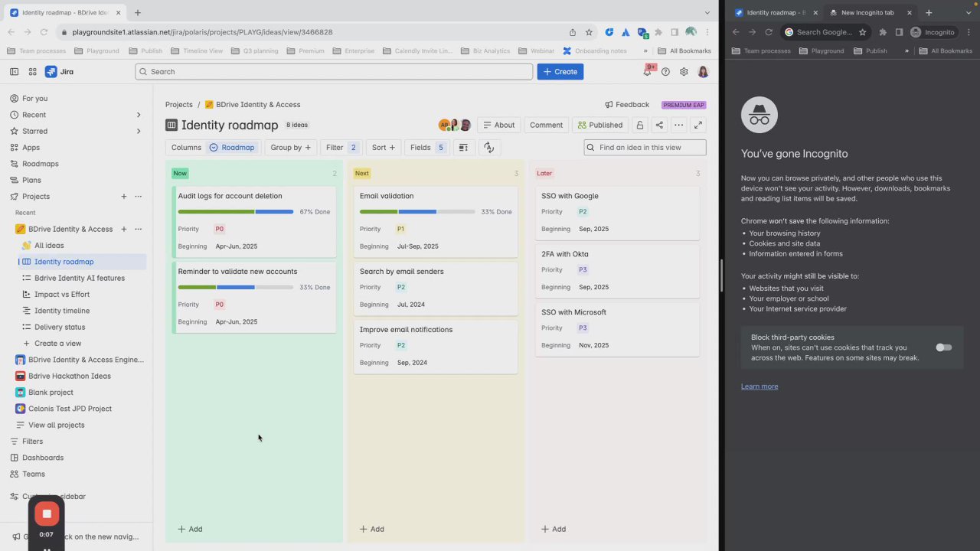
Task: Open the card layout settings icon
Action: pos(462,147)
